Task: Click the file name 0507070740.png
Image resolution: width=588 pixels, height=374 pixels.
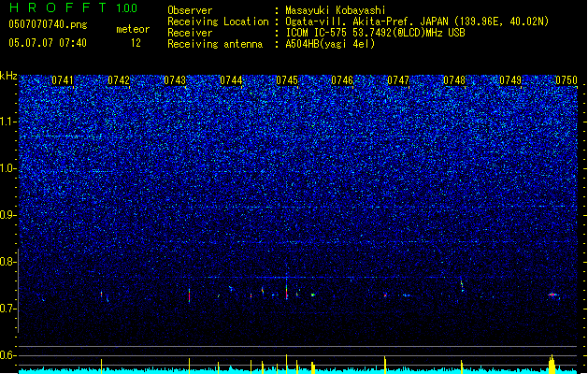Action: (x=48, y=24)
